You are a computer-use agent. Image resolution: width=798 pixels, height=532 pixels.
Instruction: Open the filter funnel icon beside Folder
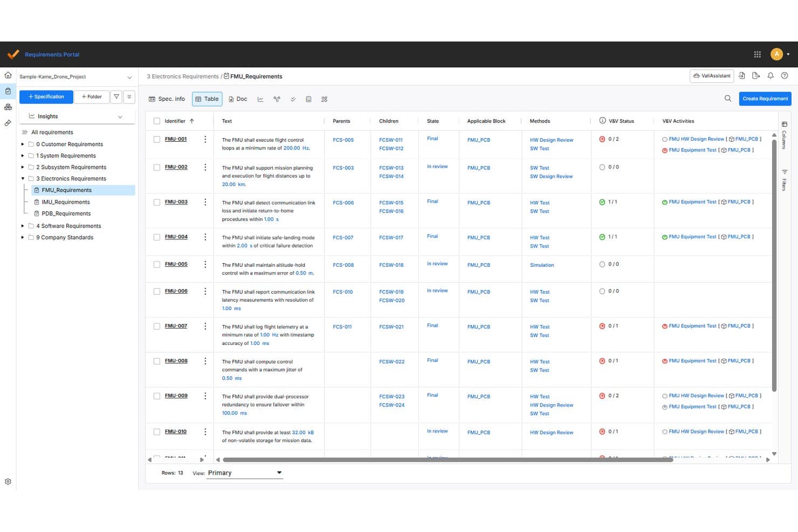[x=116, y=97]
